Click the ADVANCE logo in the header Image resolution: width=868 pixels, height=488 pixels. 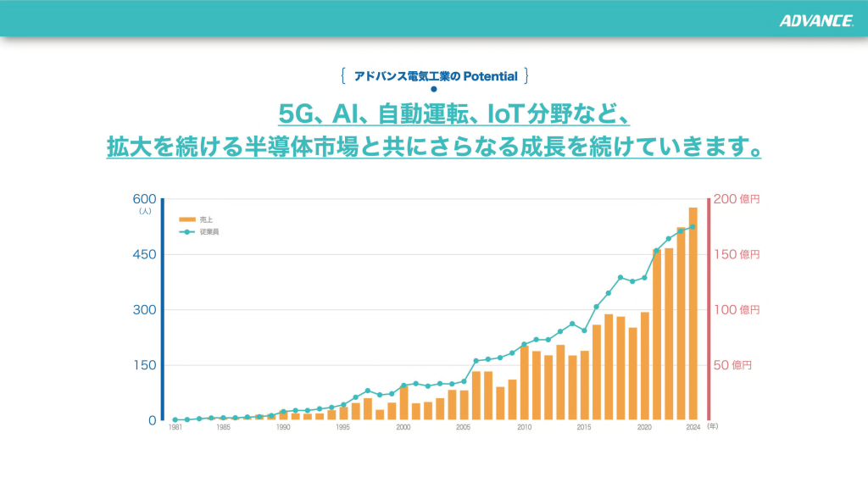click(815, 21)
